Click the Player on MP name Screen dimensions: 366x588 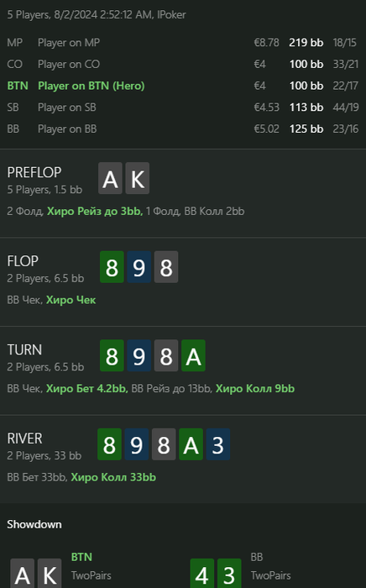[x=69, y=43]
